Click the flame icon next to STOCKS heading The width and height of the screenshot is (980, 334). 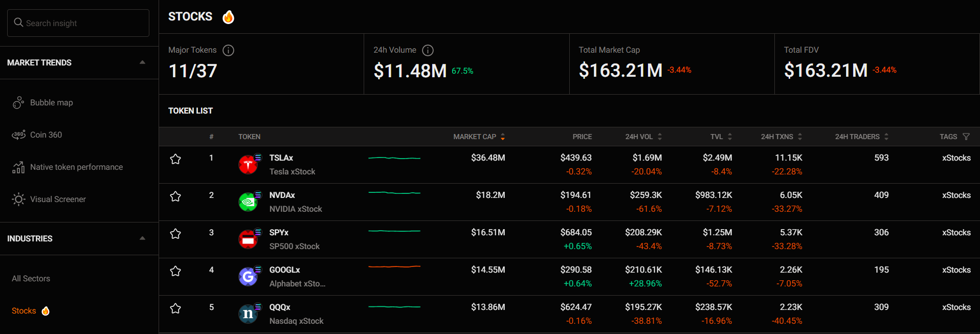pyautogui.click(x=228, y=17)
